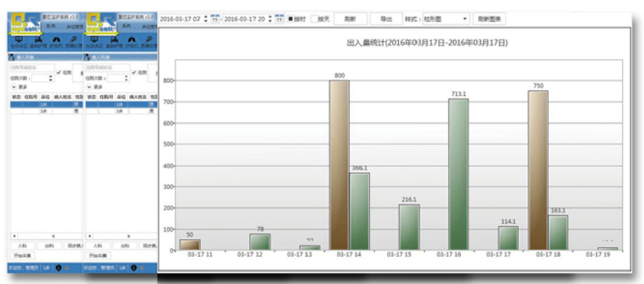Open end date calendar icon picker
The image size is (644, 284).
[x=279, y=19]
